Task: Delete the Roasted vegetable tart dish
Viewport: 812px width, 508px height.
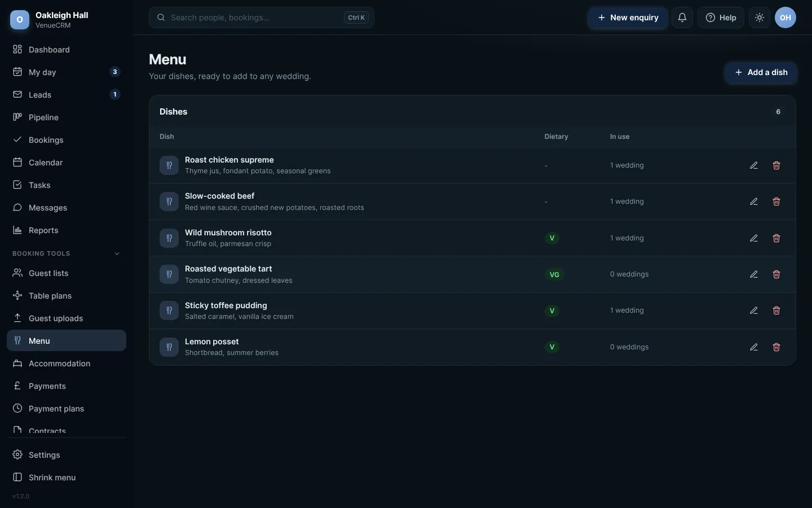Action: [776, 274]
